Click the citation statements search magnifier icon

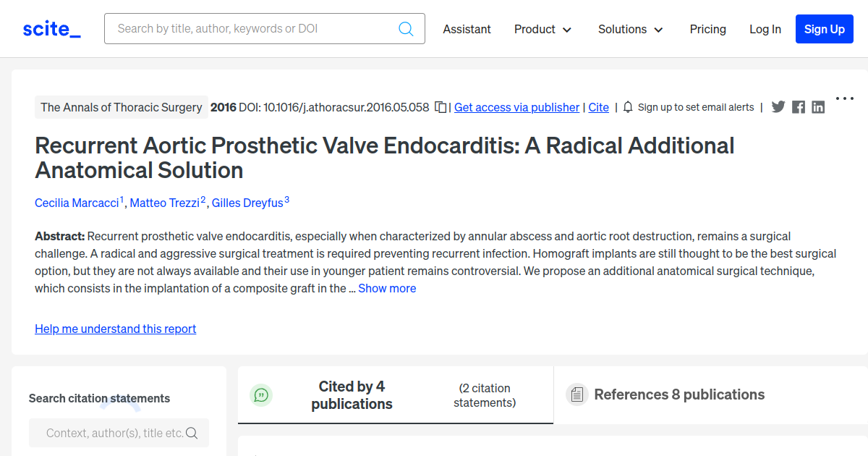[192, 433]
